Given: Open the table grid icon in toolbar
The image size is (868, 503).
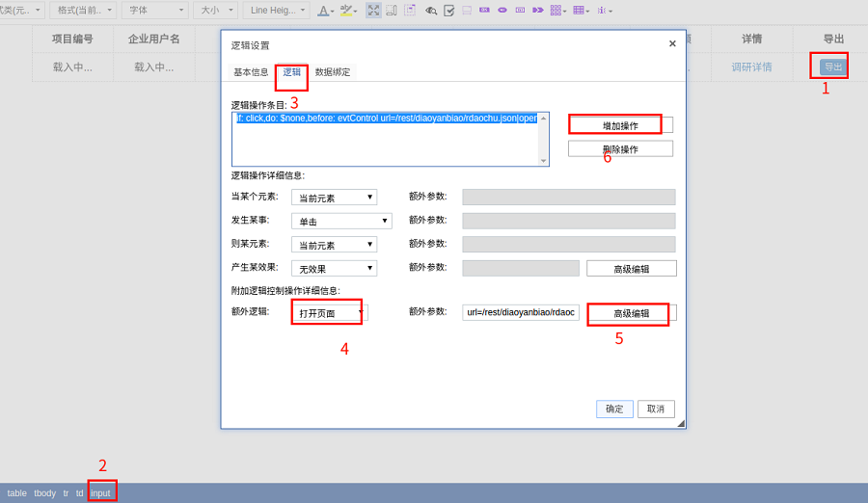Looking at the screenshot, I should coord(579,11).
